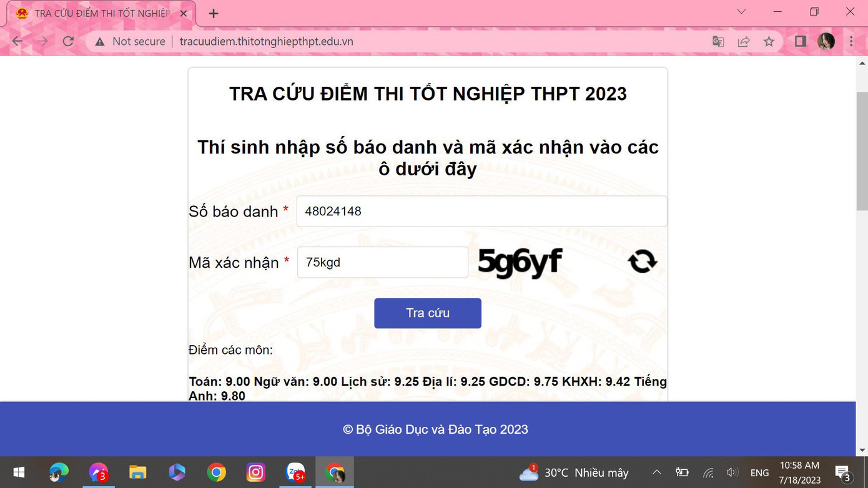Screen dimensions: 868x488
Task: Open Messenger from the taskbar
Action: [x=98, y=472]
